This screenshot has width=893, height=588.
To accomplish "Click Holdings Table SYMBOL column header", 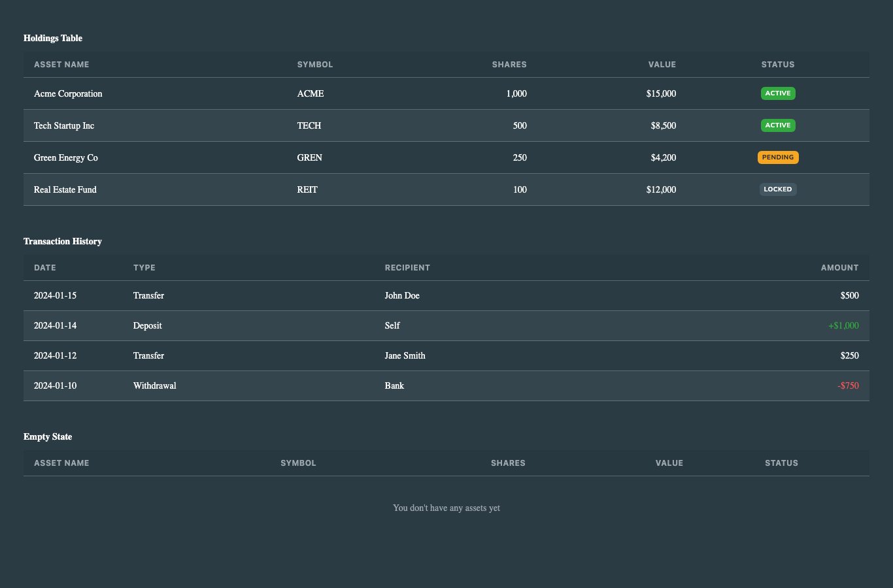I will point(315,65).
